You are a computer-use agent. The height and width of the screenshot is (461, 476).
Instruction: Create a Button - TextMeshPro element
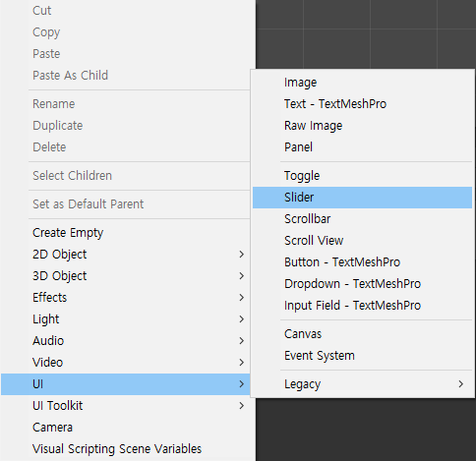(362, 262)
